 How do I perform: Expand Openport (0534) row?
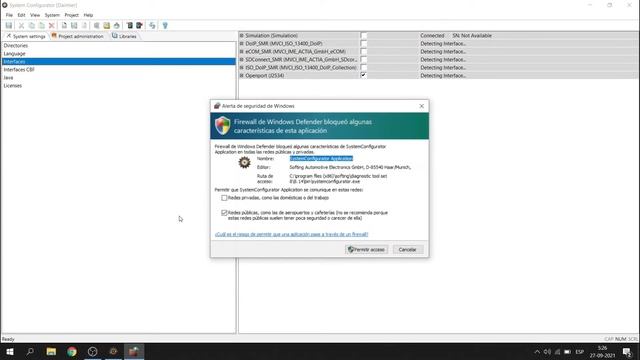click(x=242, y=76)
